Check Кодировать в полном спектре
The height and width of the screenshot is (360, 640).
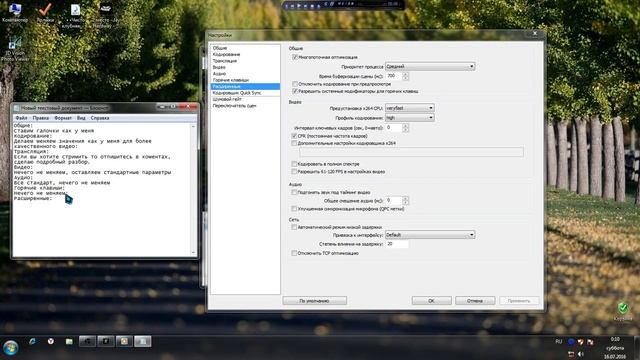pos(294,164)
